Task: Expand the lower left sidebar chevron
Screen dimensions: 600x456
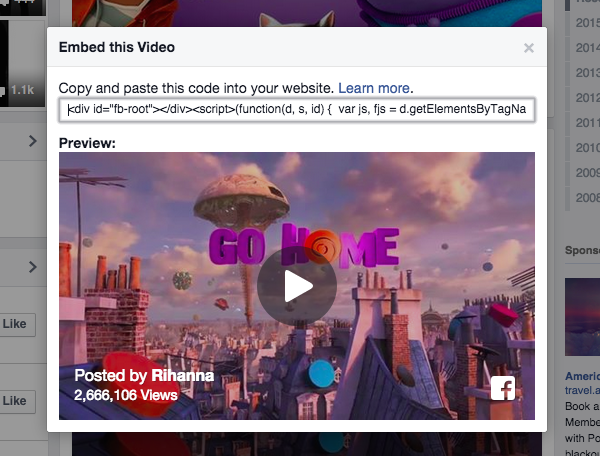Action: click(33, 267)
